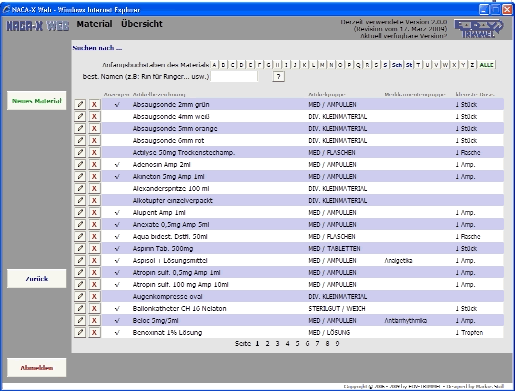Screen dimensions: 515x391
Task: Filter materials by letter Z
Action: tap(472, 65)
